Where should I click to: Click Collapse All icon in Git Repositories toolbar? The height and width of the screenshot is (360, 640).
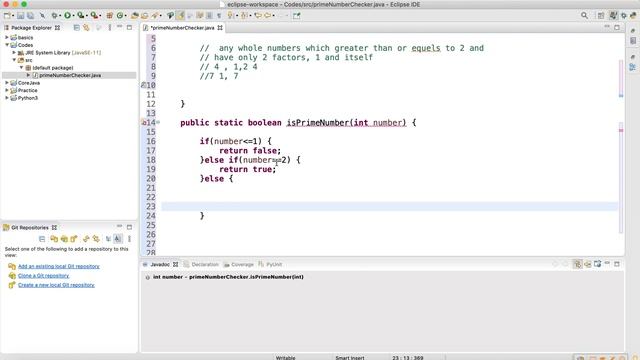[42, 239]
